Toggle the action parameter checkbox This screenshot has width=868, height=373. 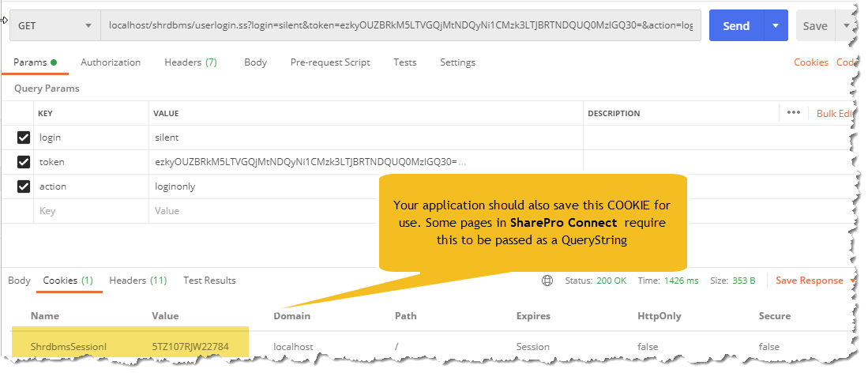pyautogui.click(x=24, y=186)
